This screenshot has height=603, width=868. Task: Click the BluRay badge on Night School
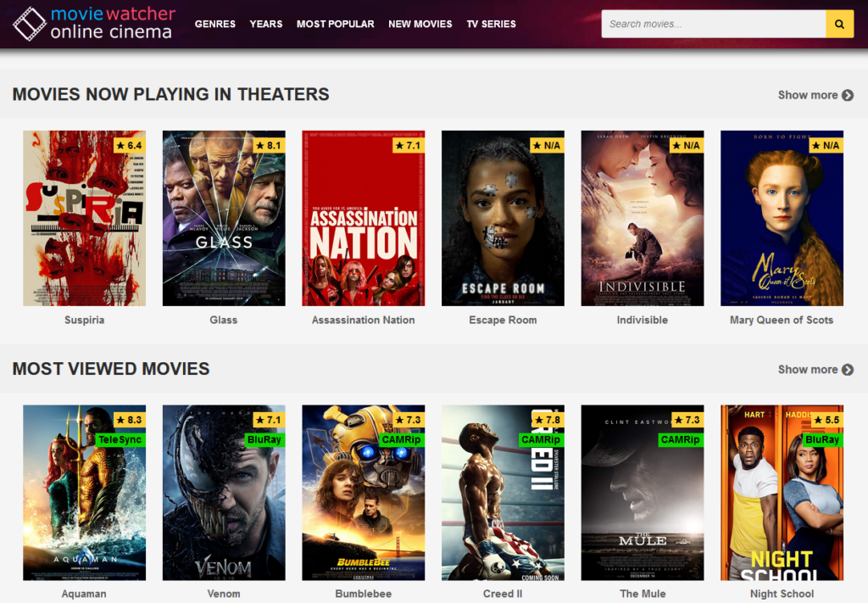(x=822, y=439)
